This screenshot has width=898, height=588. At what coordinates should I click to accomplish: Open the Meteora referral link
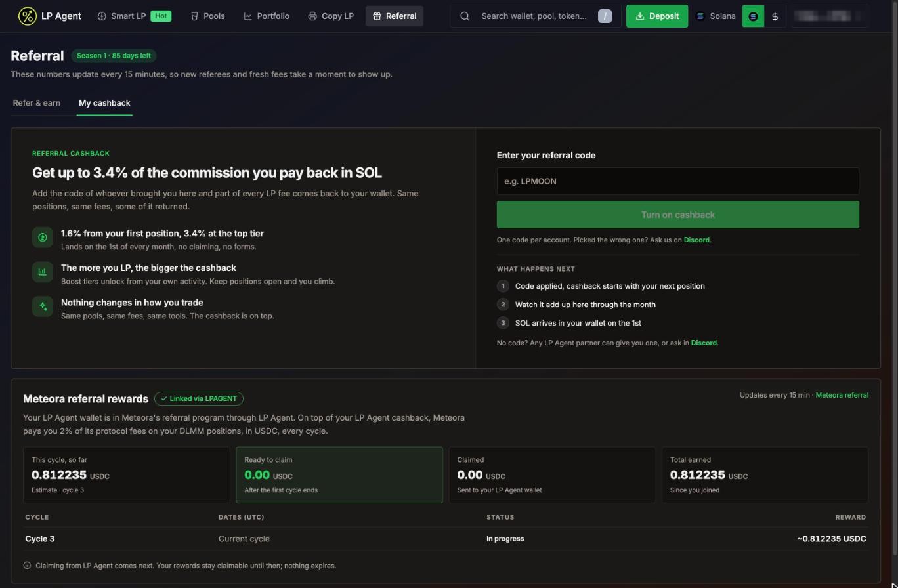(x=842, y=395)
